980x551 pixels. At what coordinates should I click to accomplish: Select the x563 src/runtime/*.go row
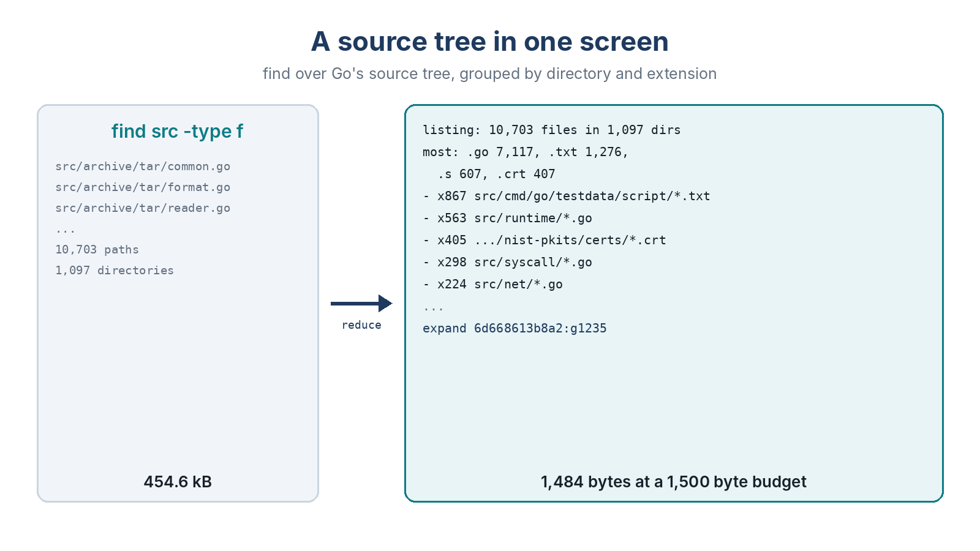(x=507, y=218)
